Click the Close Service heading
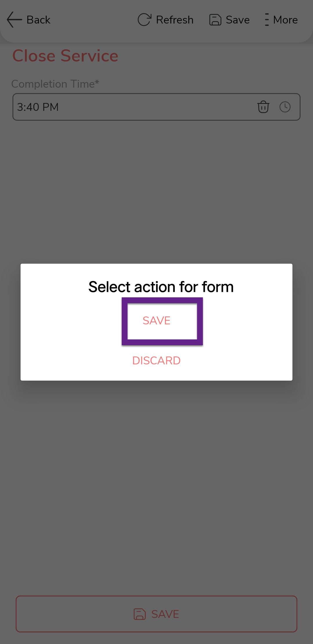The height and width of the screenshot is (644, 313). coord(65,56)
